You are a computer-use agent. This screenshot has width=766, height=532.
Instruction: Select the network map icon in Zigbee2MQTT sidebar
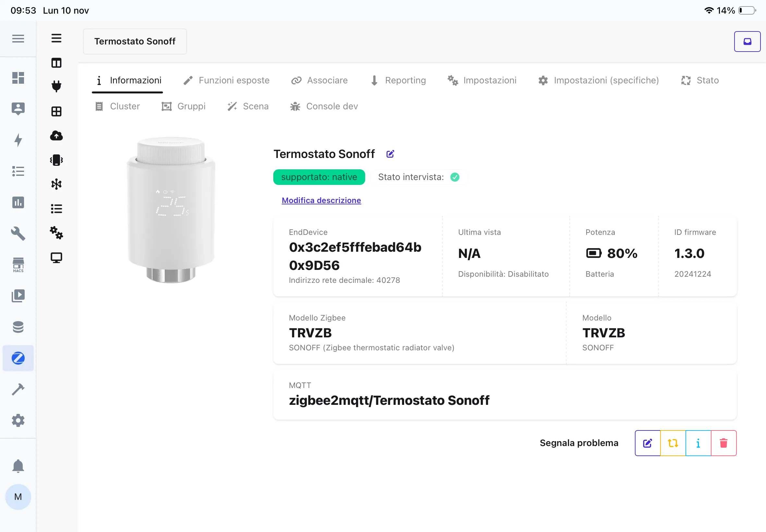pyautogui.click(x=56, y=184)
